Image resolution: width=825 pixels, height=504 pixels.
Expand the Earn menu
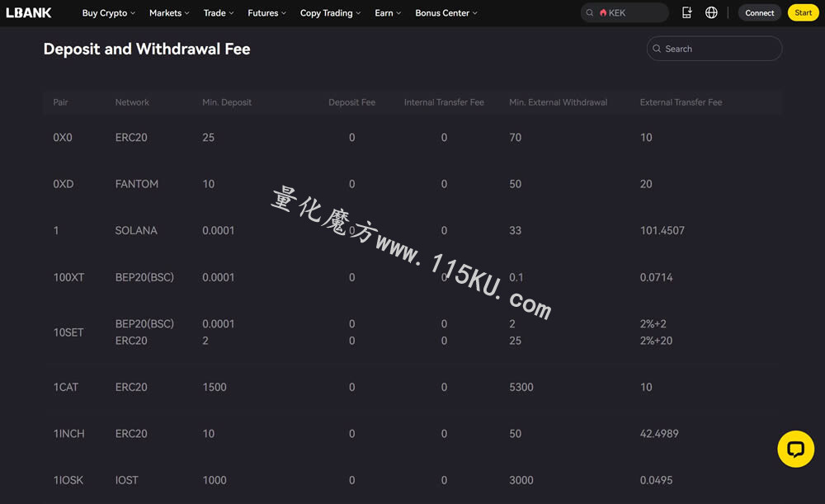tap(388, 12)
